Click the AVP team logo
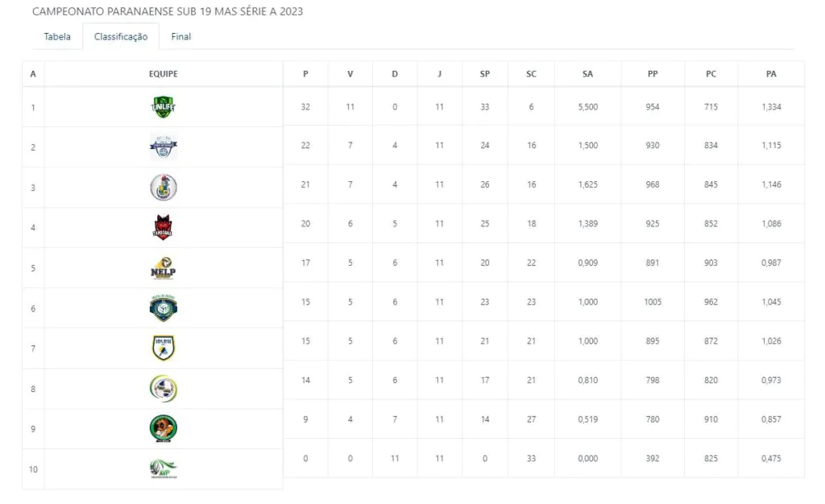 click(x=164, y=469)
